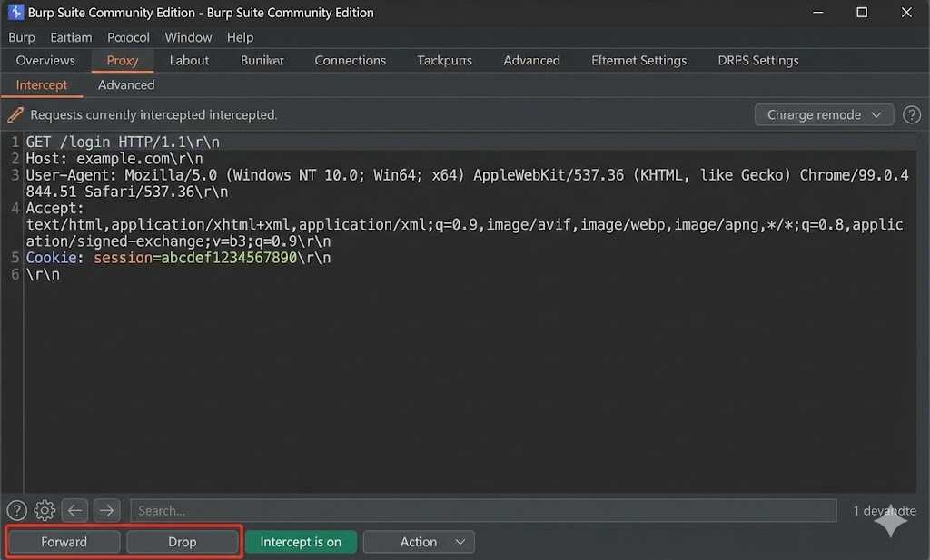Click the pencil edit icon in banner
Screen dimensions: 930x560
[15, 115]
